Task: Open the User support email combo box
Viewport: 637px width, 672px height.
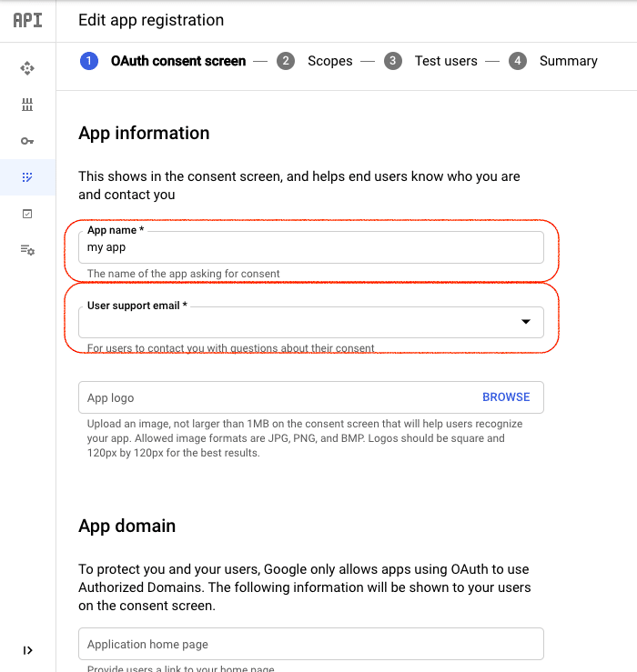Action: [x=300, y=323]
